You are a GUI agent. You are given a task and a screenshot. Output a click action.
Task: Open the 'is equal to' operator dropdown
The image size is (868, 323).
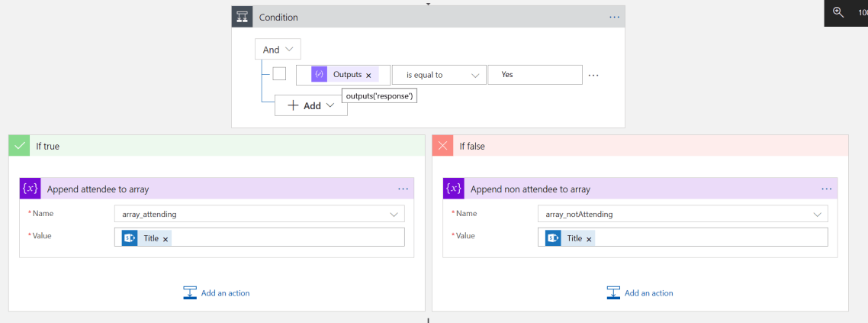pos(439,75)
